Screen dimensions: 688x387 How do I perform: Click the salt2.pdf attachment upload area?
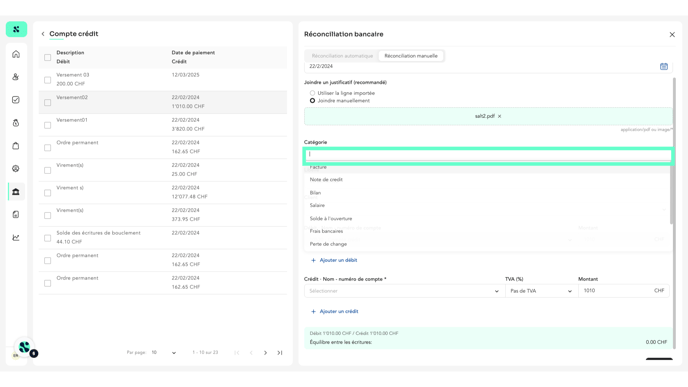pyautogui.click(x=488, y=116)
